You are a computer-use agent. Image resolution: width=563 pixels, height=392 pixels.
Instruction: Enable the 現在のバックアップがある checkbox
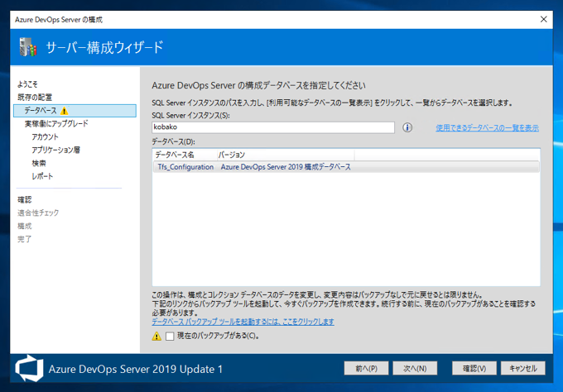pos(170,336)
